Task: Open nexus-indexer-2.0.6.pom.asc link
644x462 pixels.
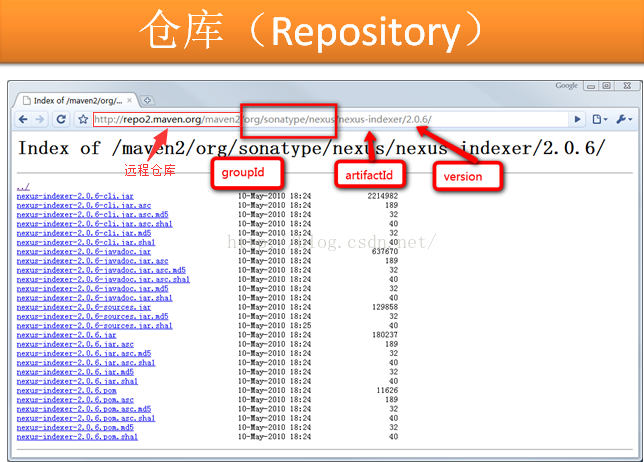Action: pyautogui.click(x=75, y=400)
